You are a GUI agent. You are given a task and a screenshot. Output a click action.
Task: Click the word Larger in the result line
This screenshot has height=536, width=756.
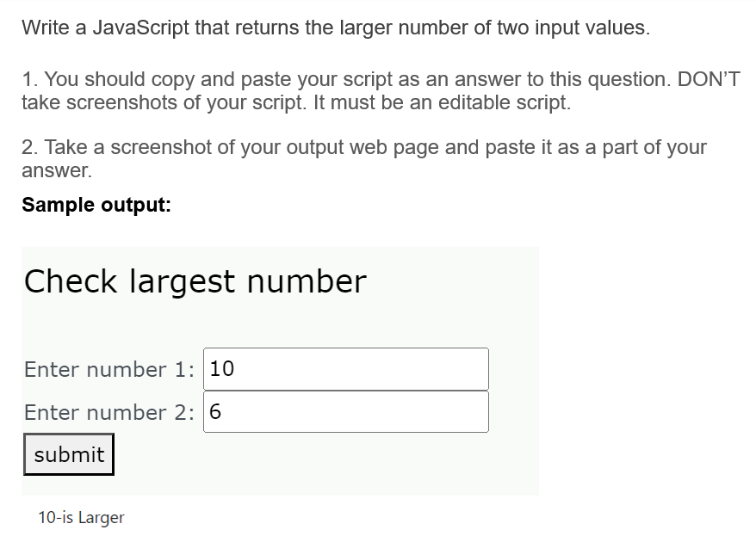click(x=104, y=517)
